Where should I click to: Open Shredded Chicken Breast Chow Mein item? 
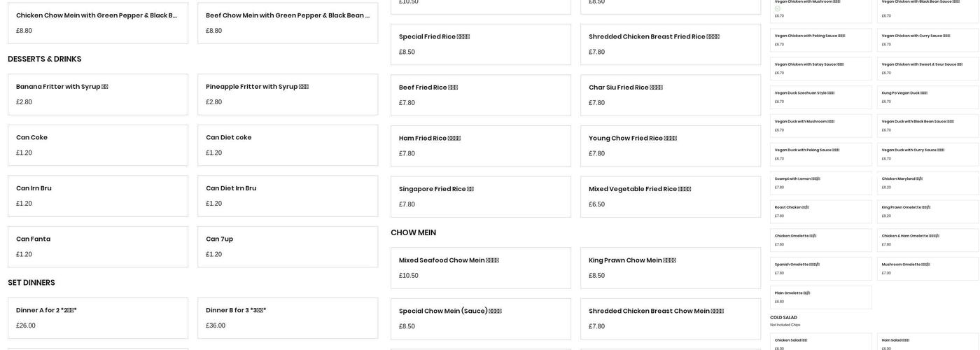coord(671,318)
